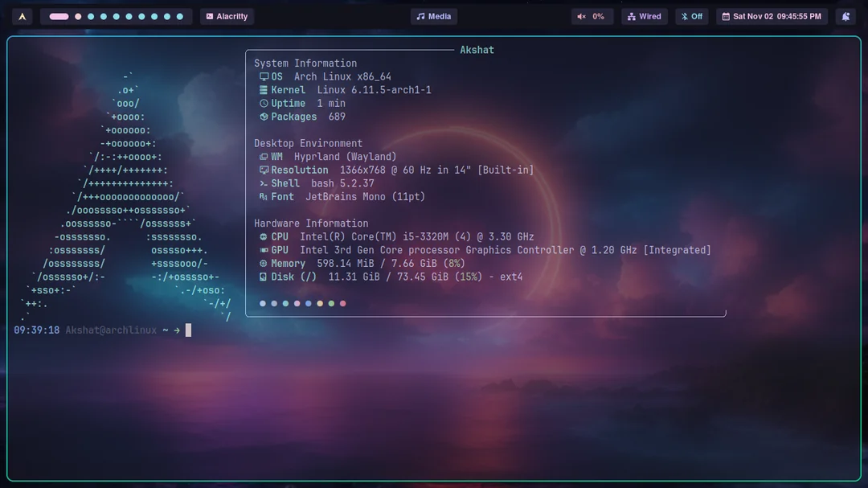This screenshot has width=868, height=488.
Task: Click the Alacritty window title in the bar
Action: click(x=227, y=17)
